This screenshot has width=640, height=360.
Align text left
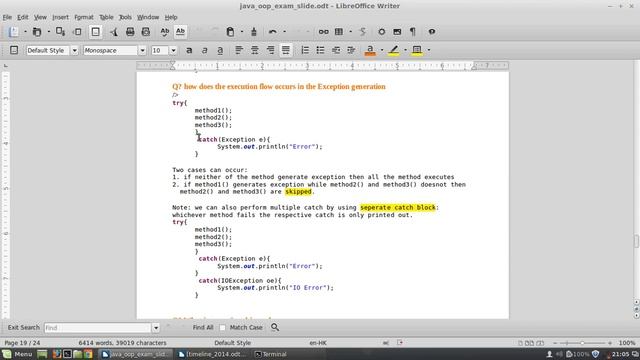click(x=239, y=50)
